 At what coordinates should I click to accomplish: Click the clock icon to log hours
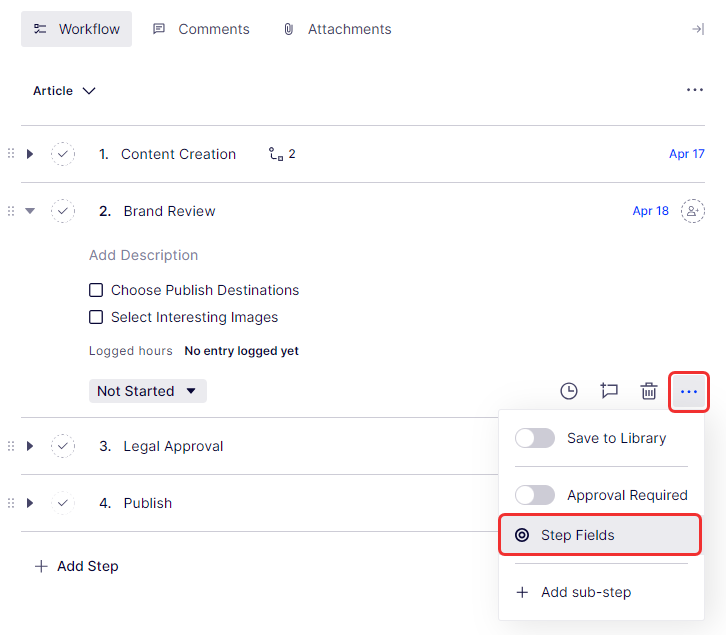[568, 391]
